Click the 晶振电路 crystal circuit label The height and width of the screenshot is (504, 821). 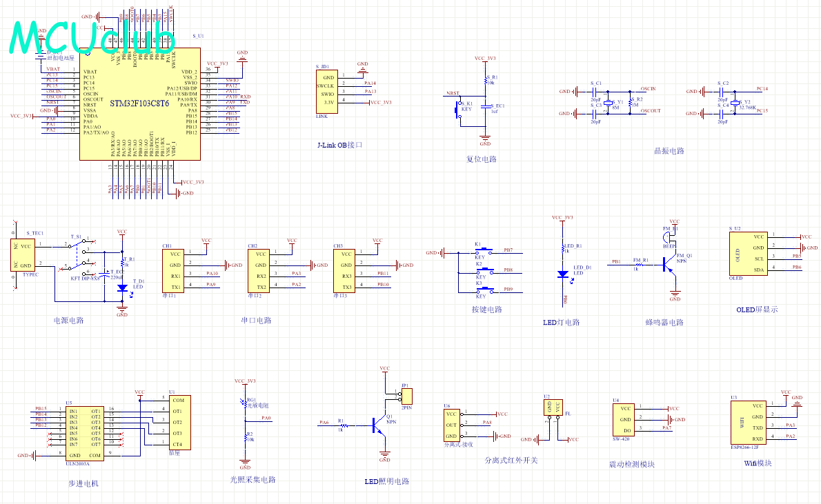click(x=669, y=151)
